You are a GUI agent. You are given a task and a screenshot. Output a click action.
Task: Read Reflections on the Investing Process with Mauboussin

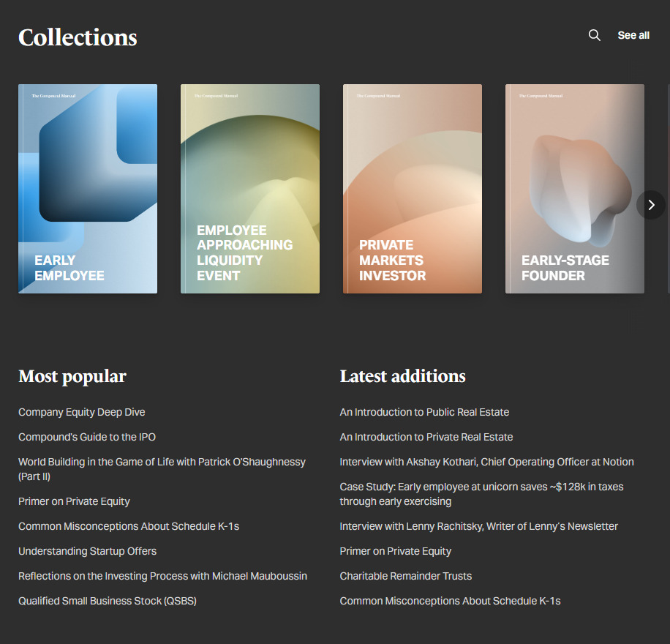162,576
